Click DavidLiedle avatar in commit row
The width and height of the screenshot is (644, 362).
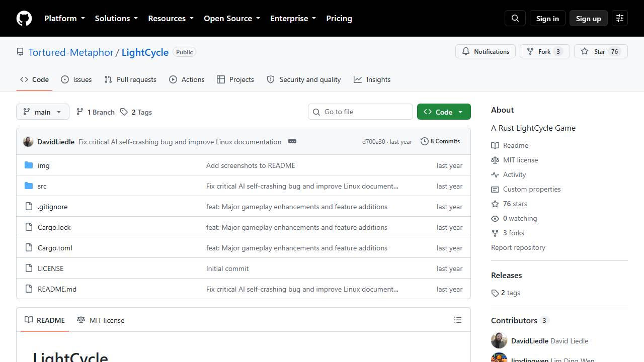point(28,142)
